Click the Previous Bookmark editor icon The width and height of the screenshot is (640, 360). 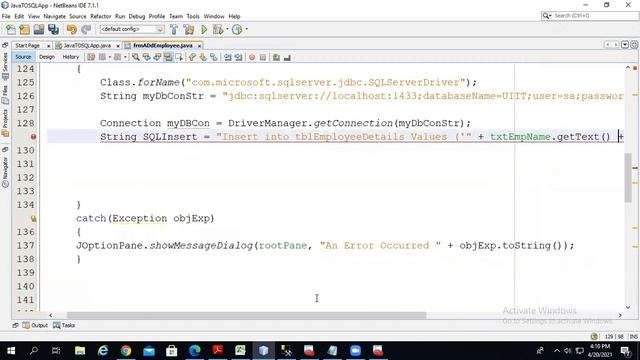[192, 58]
